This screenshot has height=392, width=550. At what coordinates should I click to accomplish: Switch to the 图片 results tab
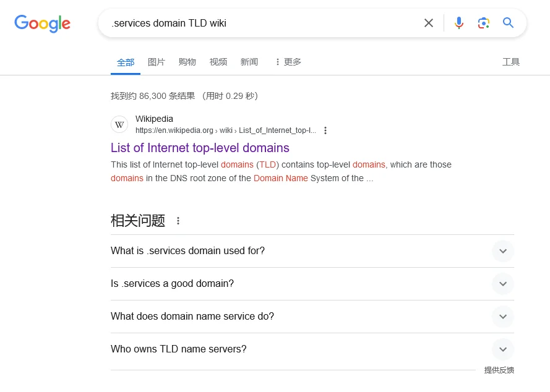point(156,62)
